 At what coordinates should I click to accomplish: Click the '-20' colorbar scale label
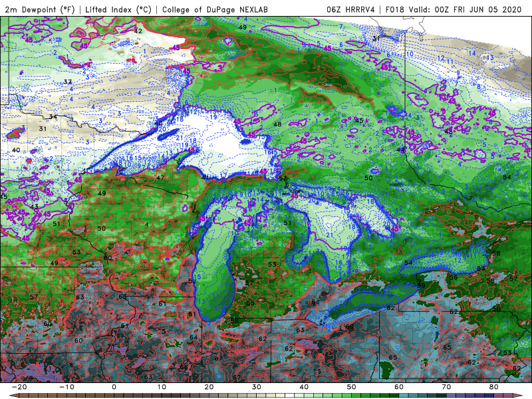point(19,387)
